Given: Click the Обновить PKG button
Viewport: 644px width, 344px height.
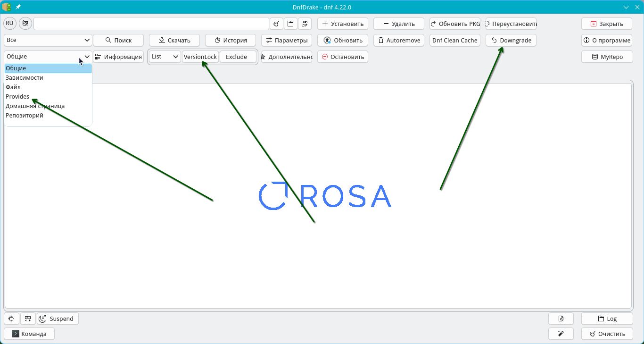Looking at the screenshot, I should (455, 24).
